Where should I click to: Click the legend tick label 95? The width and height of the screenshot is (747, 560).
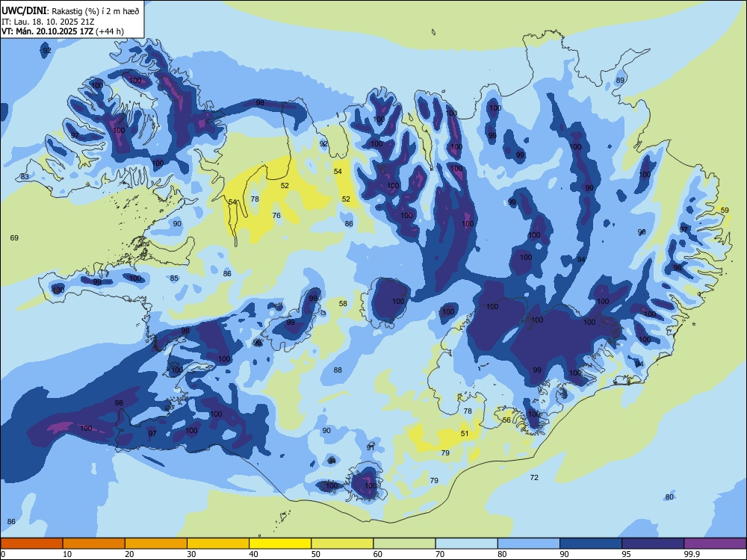(x=625, y=554)
